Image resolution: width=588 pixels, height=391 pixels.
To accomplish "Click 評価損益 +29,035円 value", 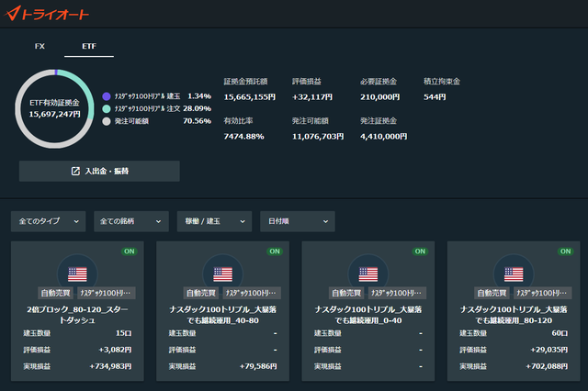I will (x=549, y=350).
